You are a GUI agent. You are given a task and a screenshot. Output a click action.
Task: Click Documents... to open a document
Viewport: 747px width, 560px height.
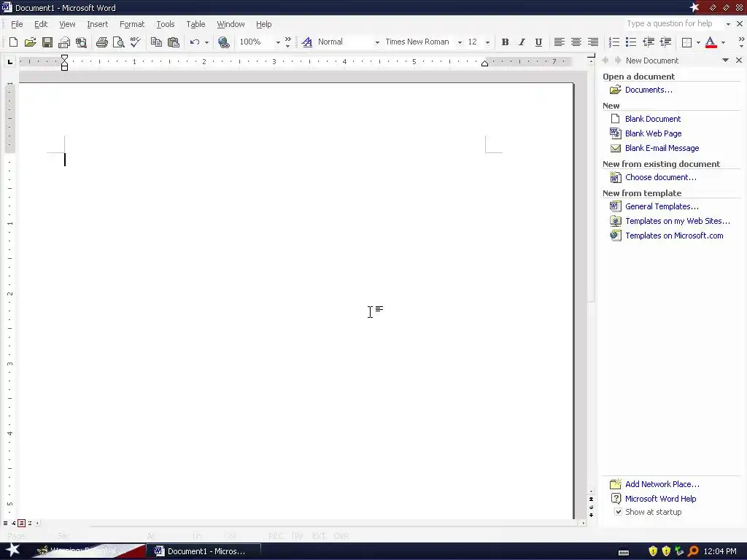pyautogui.click(x=649, y=90)
